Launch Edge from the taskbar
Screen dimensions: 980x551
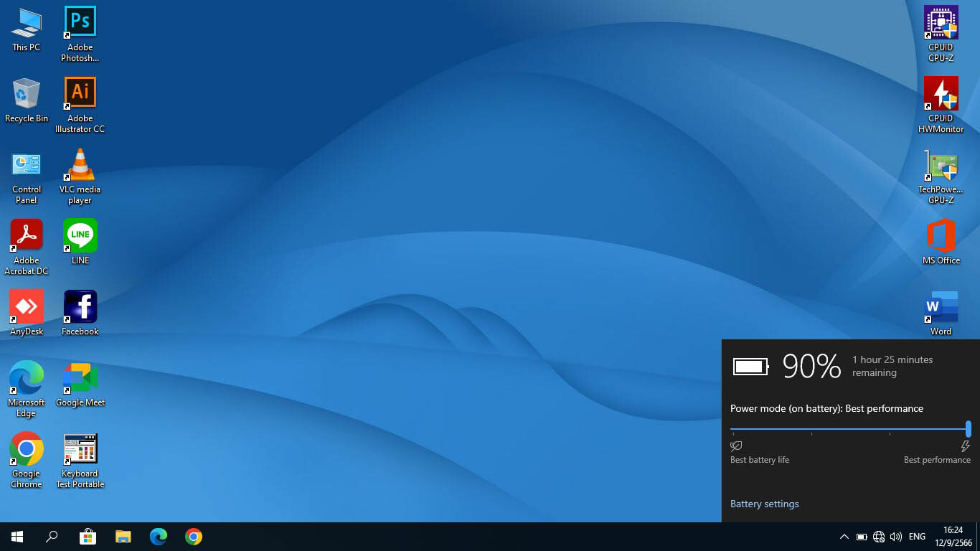coord(159,537)
